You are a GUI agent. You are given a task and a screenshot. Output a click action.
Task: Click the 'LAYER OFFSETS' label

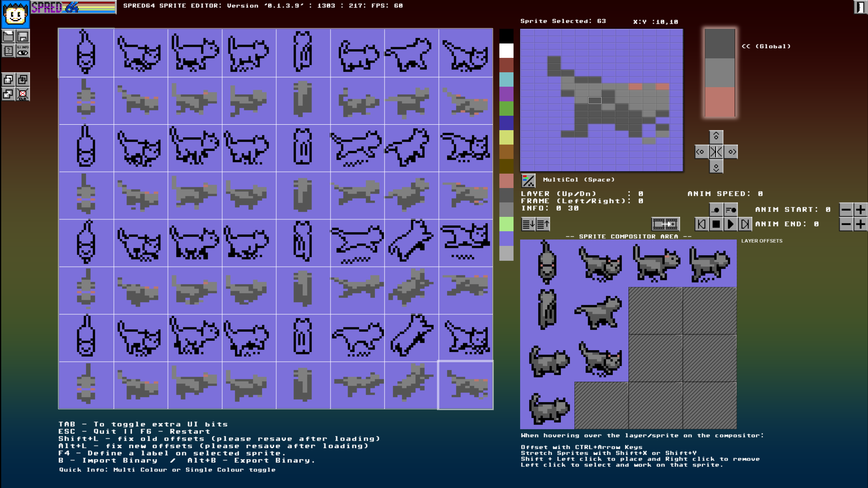762,241
